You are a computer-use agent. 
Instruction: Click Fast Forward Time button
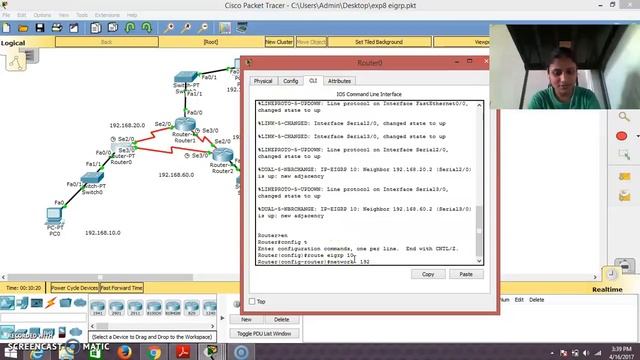coord(122,288)
